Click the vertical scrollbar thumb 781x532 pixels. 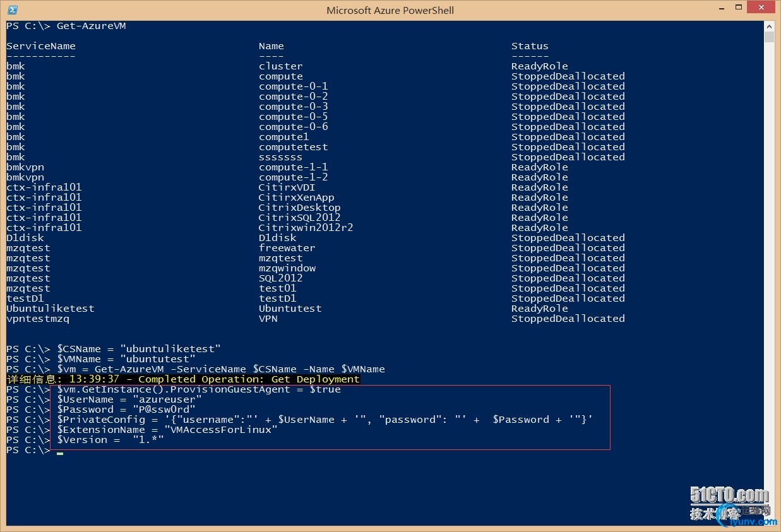pyautogui.click(x=769, y=37)
